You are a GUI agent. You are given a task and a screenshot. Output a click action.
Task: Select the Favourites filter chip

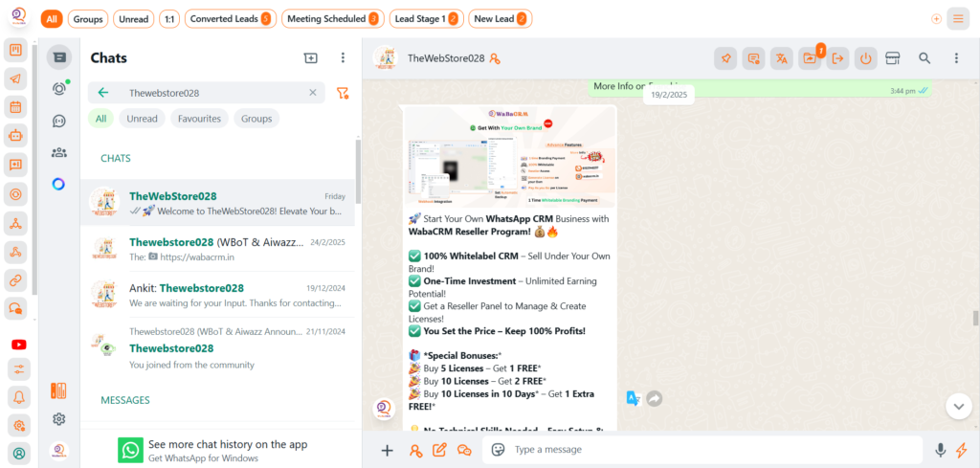pyautogui.click(x=199, y=119)
